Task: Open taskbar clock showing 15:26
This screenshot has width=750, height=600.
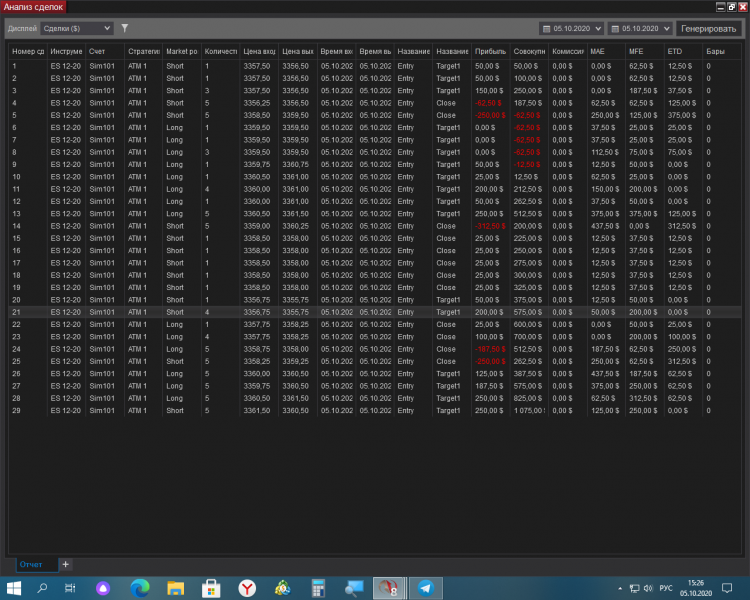Action: tap(696, 588)
